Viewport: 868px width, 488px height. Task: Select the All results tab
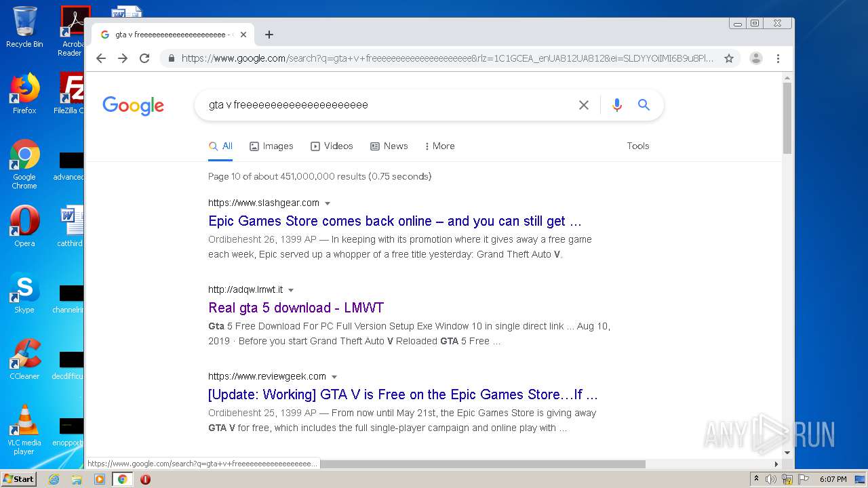(x=220, y=146)
